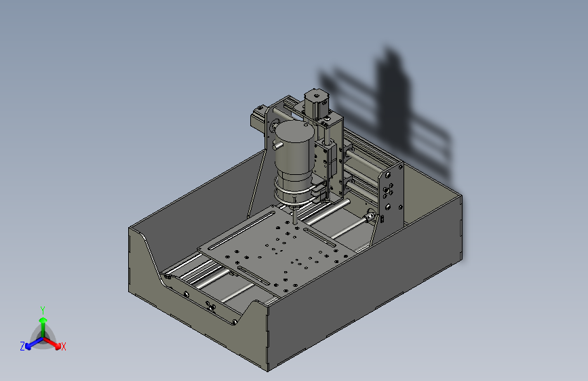The width and height of the screenshot is (588, 381).
Task: Click the Y label on the axis triad
Action: tap(43, 310)
